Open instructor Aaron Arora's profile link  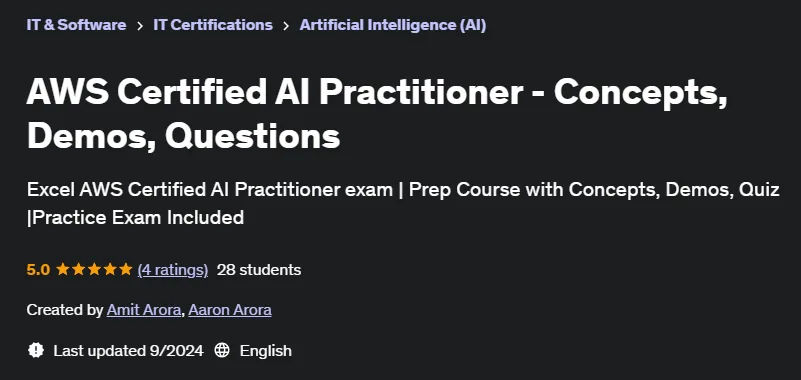(x=230, y=310)
